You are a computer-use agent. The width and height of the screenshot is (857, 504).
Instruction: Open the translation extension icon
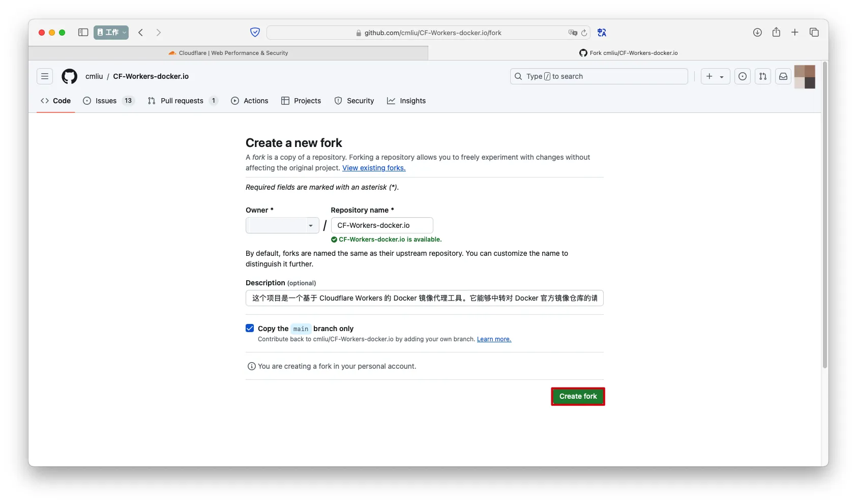click(x=602, y=33)
